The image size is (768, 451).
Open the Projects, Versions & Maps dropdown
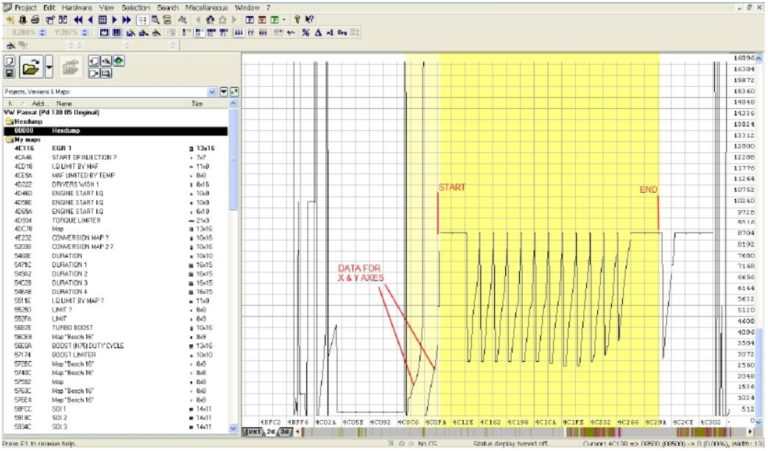pos(213,91)
